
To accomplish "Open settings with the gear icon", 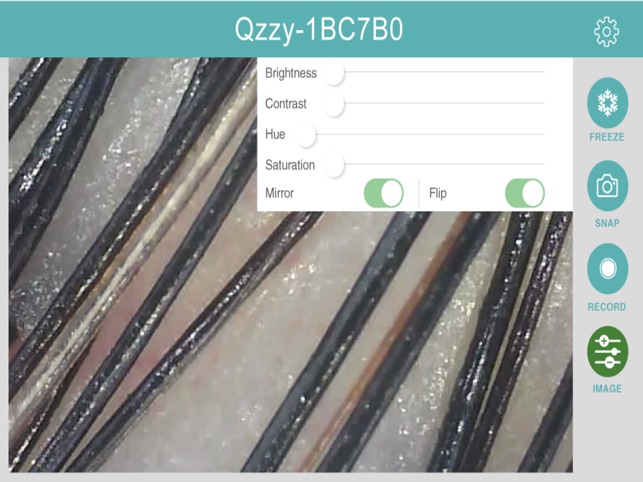I will tap(607, 31).
